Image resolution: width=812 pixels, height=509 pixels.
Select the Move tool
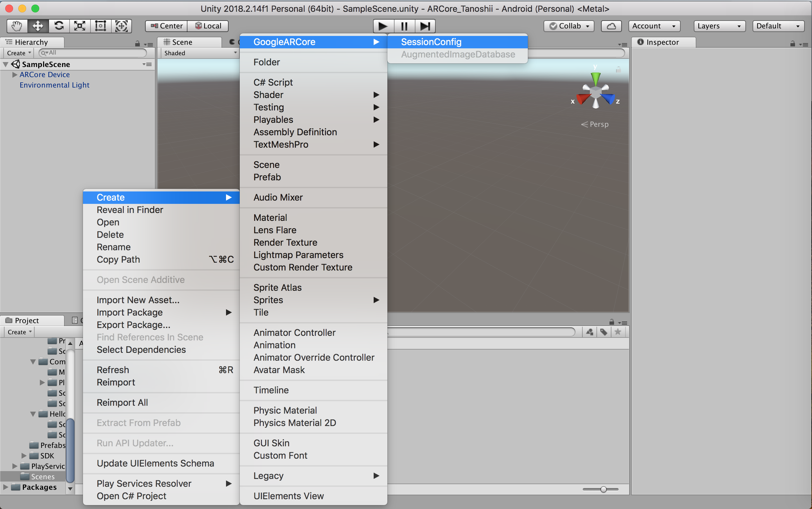(x=38, y=26)
